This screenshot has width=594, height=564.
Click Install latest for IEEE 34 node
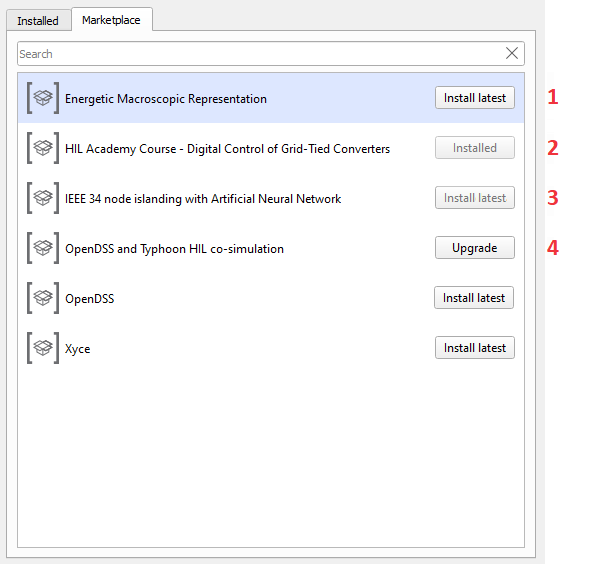(475, 198)
